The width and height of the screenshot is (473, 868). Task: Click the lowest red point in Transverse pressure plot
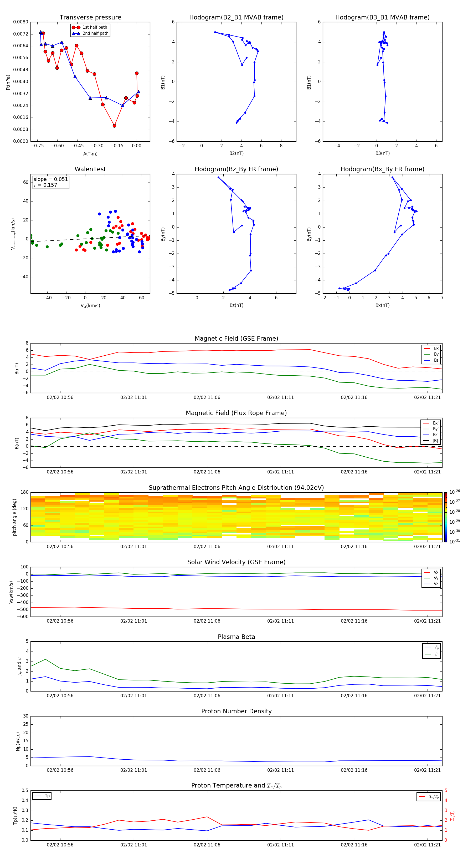click(x=115, y=126)
